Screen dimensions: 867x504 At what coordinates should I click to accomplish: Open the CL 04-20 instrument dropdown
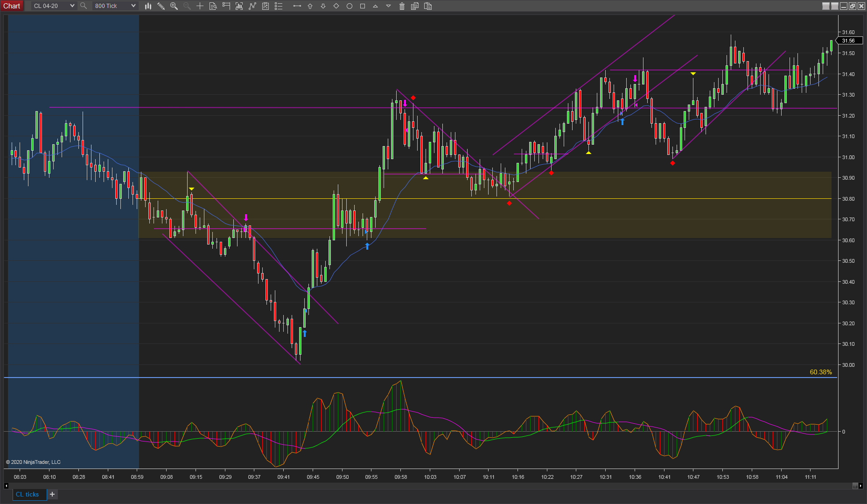(54, 6)
